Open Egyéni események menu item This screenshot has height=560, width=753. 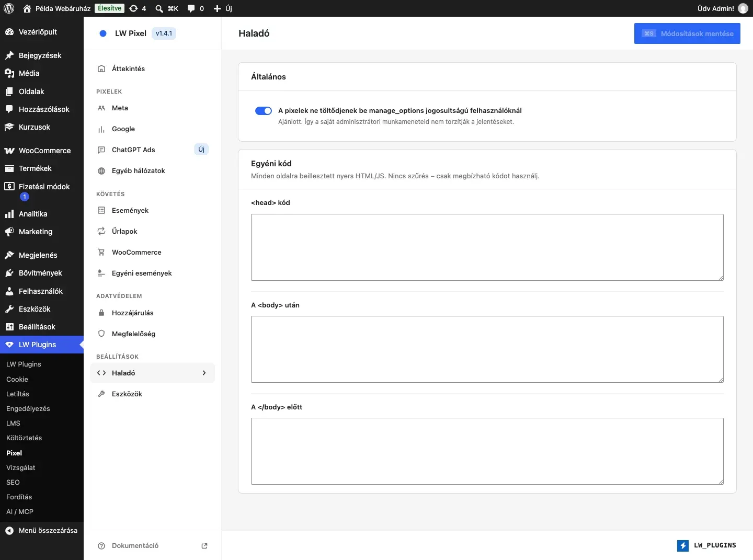[153, 273]
